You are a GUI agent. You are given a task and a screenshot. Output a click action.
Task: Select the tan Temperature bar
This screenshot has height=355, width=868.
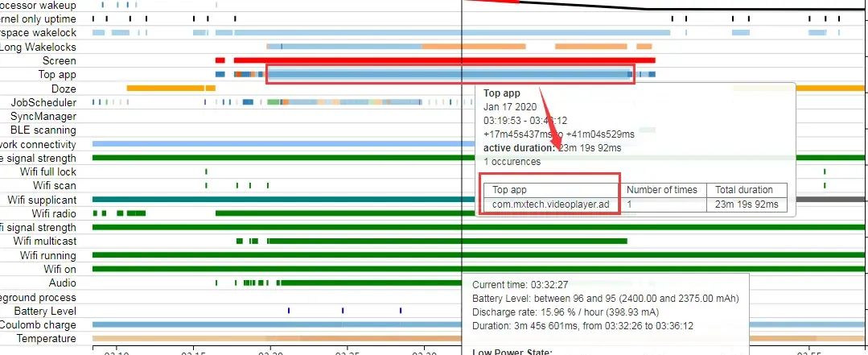coord(277,338)
